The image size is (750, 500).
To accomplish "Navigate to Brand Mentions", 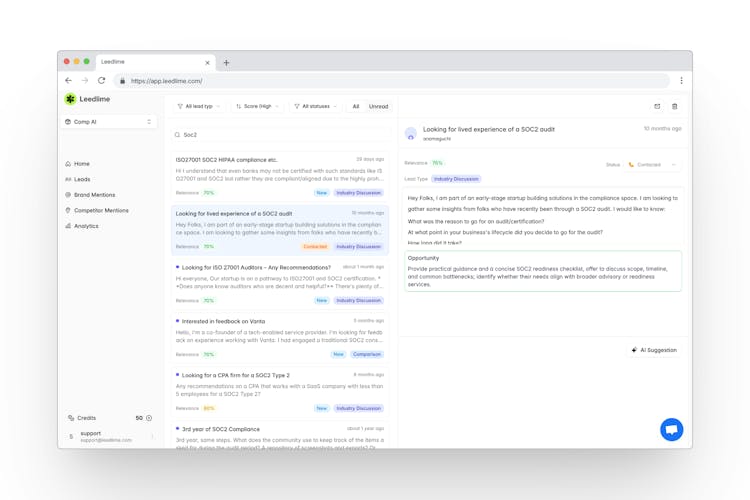I will click(x=94, y=195).
